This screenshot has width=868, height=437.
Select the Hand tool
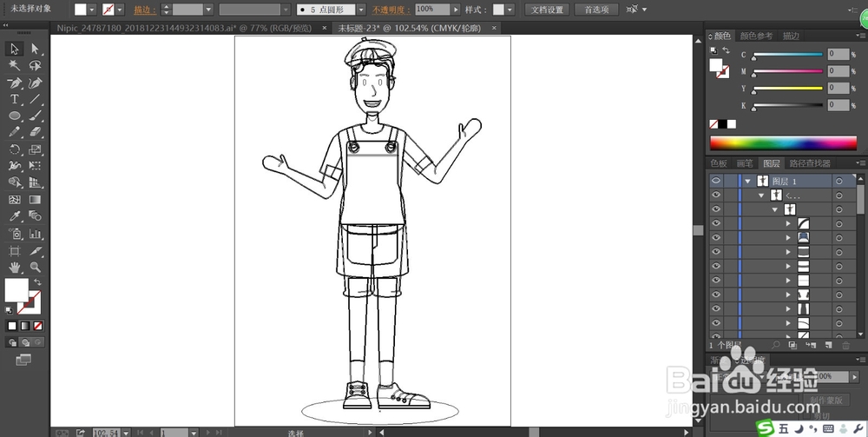click(x=15, y=268)
